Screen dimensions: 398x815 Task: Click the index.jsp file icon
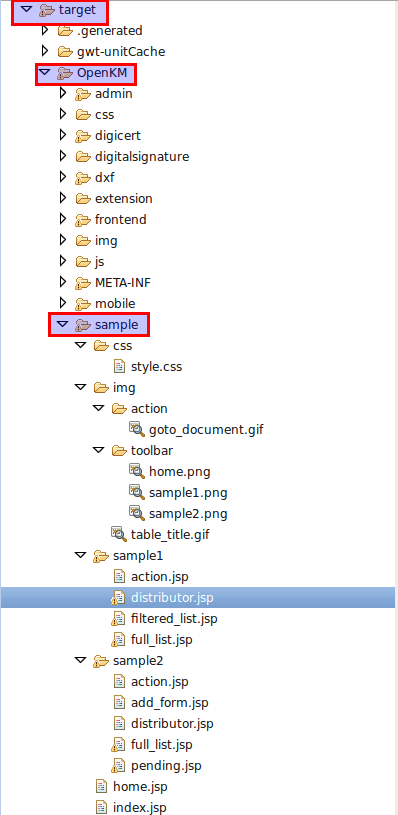coord(101,807)
